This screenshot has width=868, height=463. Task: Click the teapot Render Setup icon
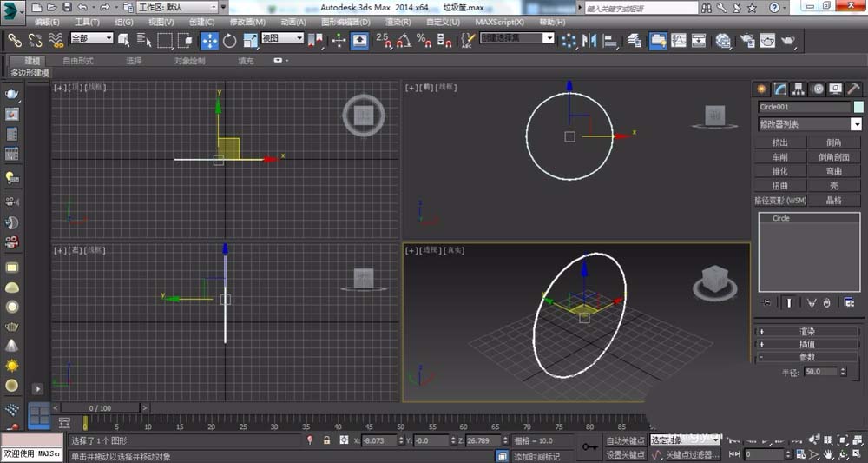(746, 40)
